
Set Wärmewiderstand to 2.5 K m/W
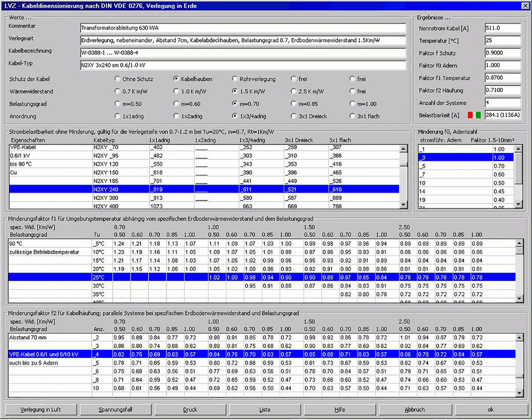(293, 91)
